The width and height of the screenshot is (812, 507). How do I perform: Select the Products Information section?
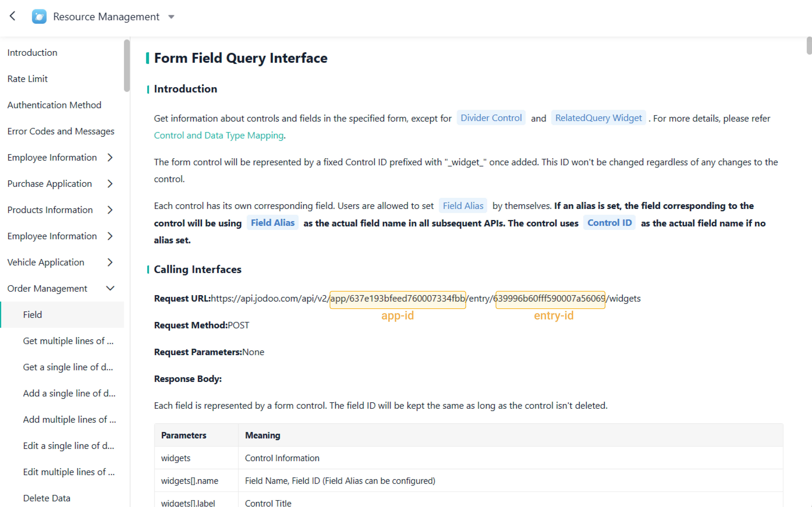click(x=50, y=210)
